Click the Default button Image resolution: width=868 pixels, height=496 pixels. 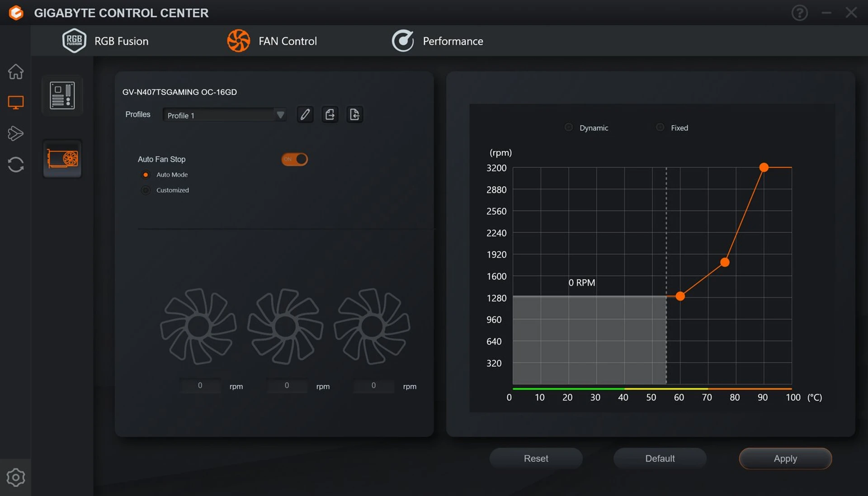(660, 458)
